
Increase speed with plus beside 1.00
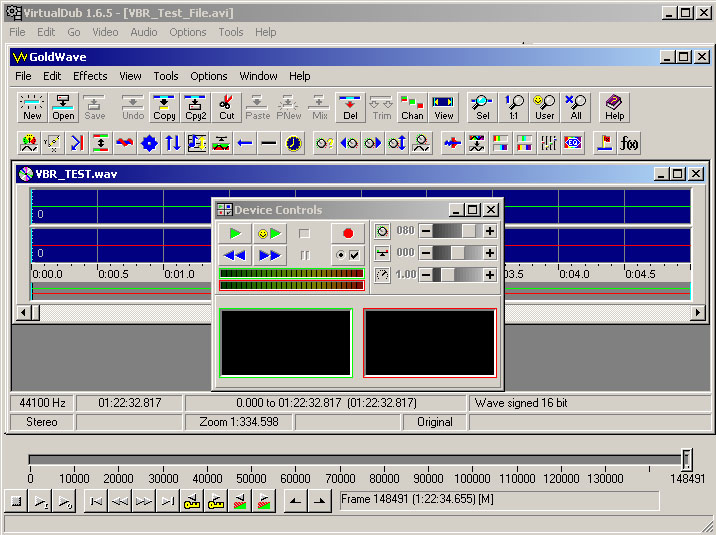(x=490, y=275)
